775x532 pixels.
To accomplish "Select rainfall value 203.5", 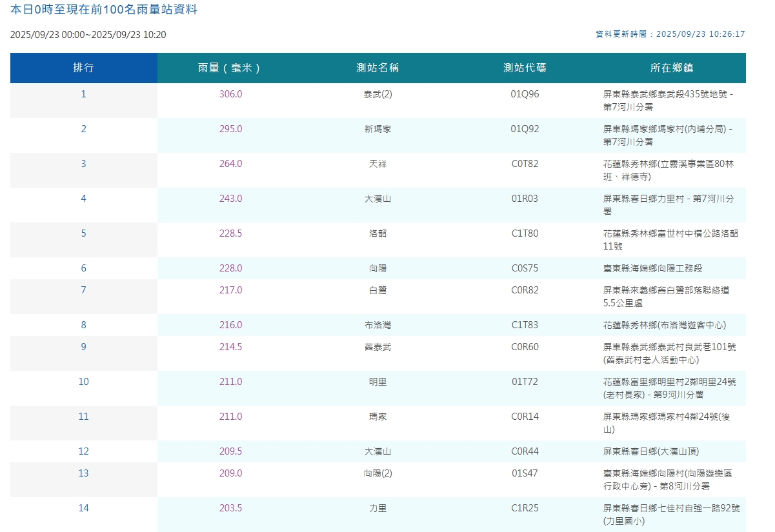I will (x=231, y=508).
